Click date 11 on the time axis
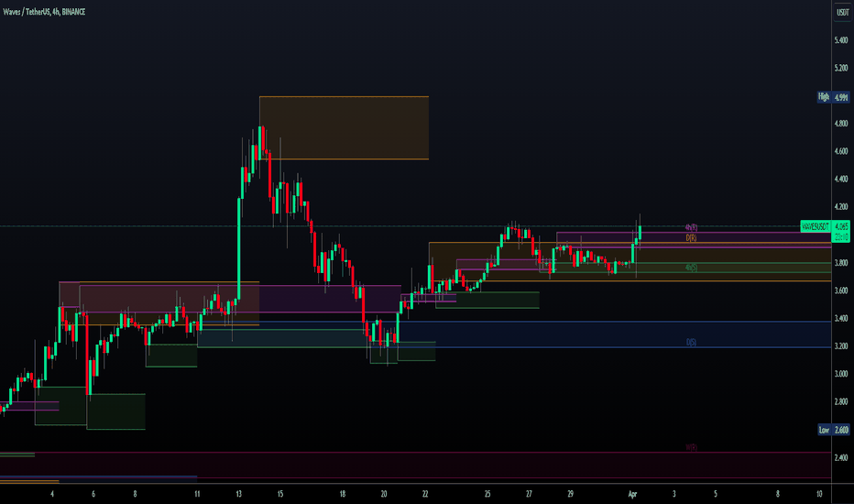This screenshot has height=504, width=854. pyautogui.click(x=197, y=494)
